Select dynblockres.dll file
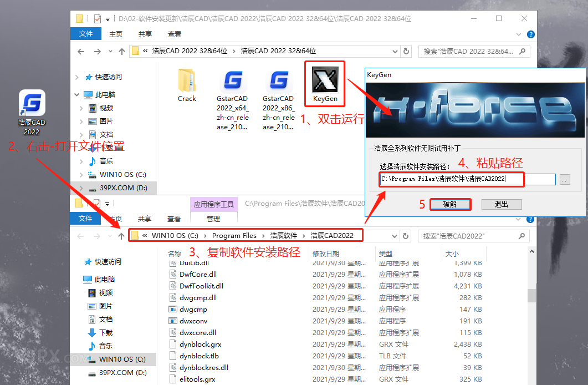 [x=204, y=367]
